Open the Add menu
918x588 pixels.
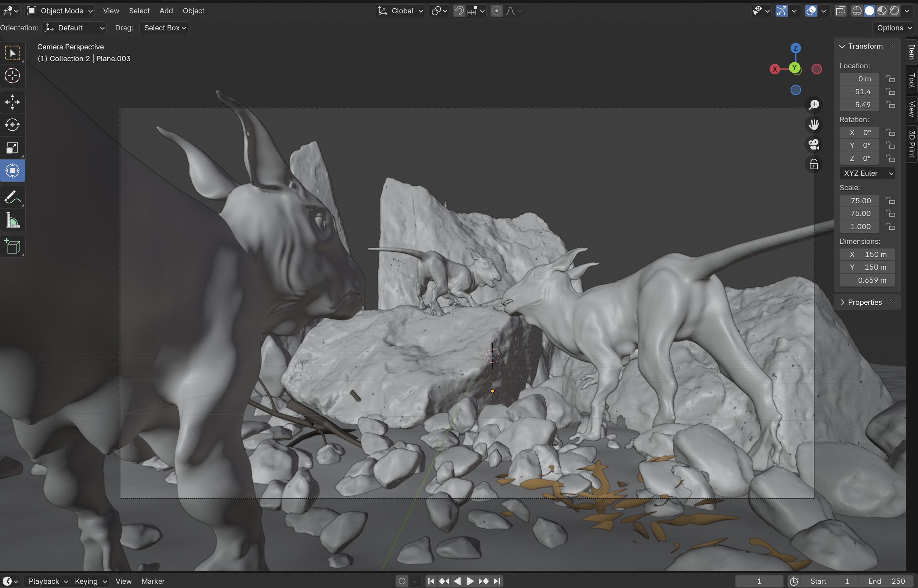pyautogui.click(x=166, y=11)
